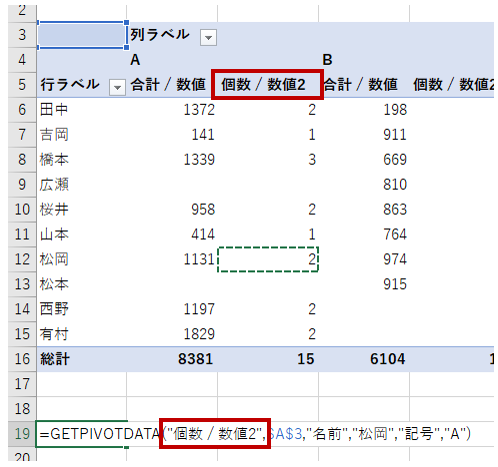
Task: Open the 列ラベル filter dropdown
Action: (x=208, y=37)
